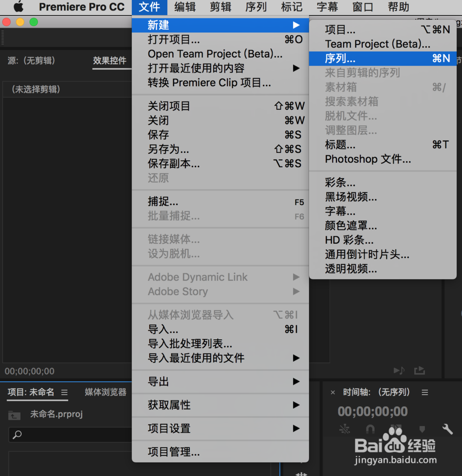Viewport: 462px width, 476px height.
Task: Select 颜色遮罩... option
Action: pos(383,226)
